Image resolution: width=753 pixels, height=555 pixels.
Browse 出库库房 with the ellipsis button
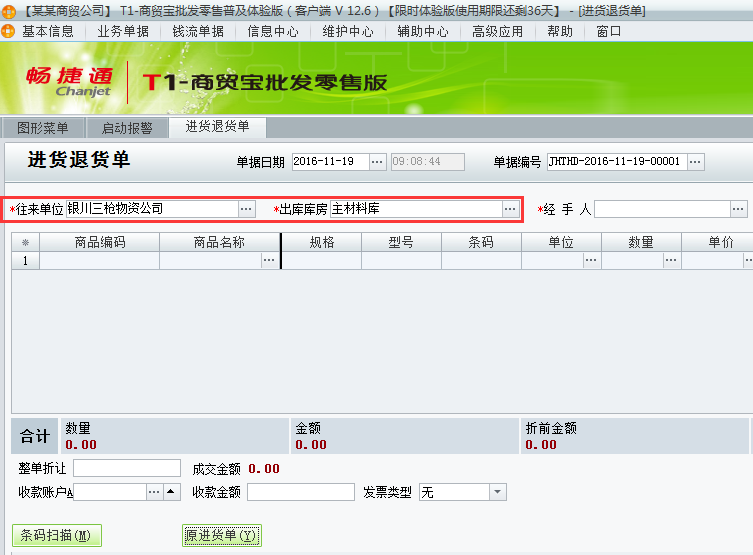pos(510,209)
